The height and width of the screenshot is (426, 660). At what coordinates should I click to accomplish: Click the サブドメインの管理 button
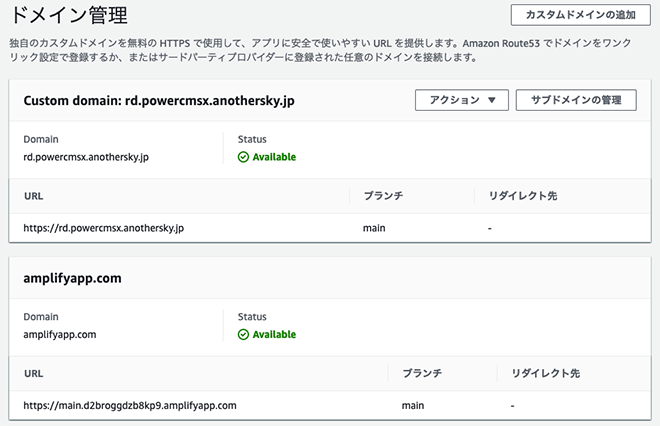[576, 100]
